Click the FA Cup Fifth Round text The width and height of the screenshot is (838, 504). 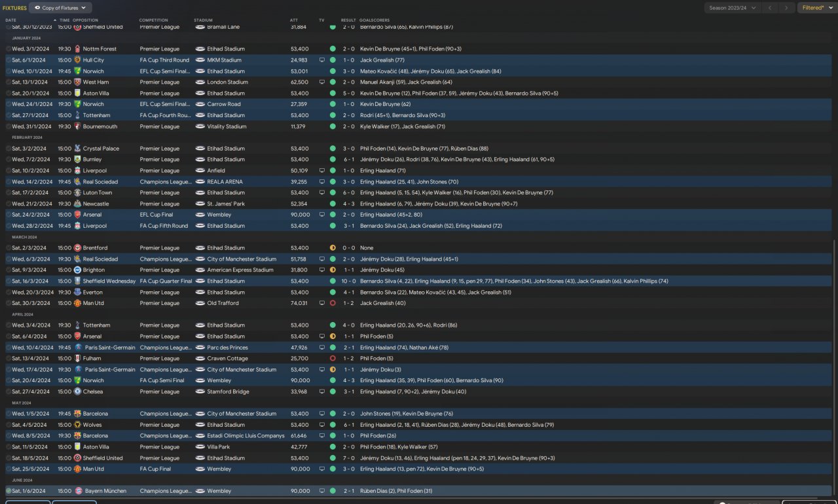(x=164, y=226)
